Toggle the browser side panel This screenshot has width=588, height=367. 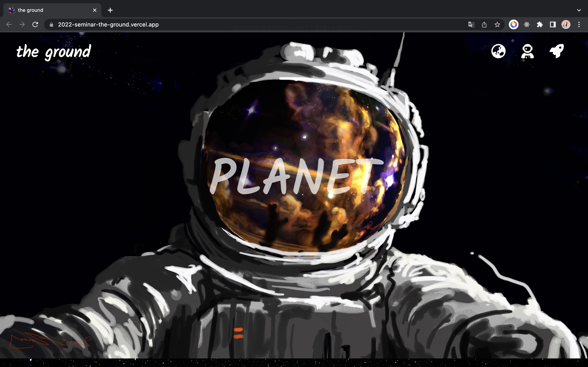click(x=553, y=24)
